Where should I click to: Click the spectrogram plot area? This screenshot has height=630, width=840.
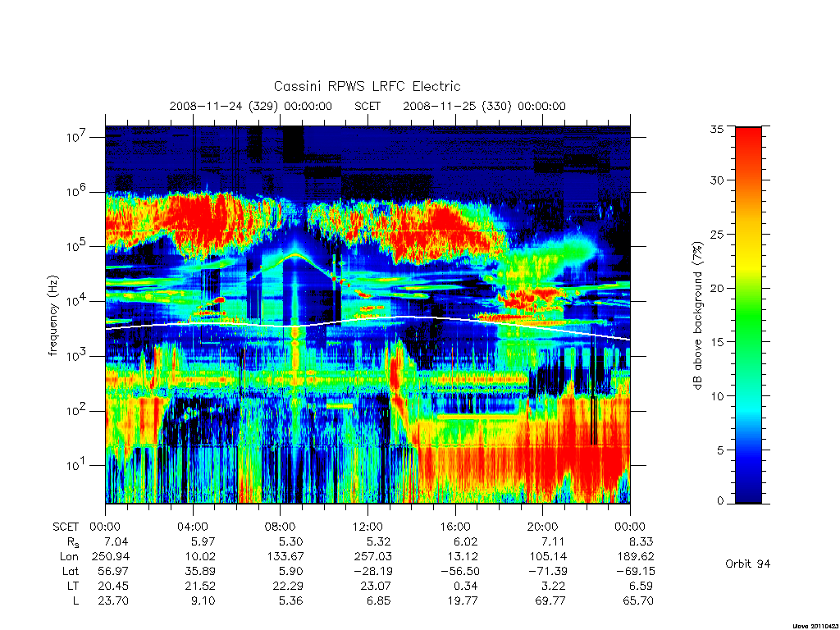click(x=367, y=314)
